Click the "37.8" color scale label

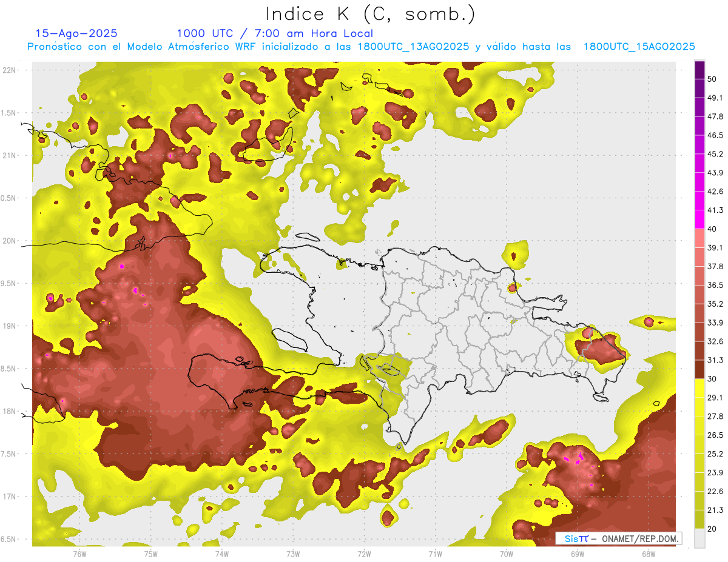tap(715, 266)
